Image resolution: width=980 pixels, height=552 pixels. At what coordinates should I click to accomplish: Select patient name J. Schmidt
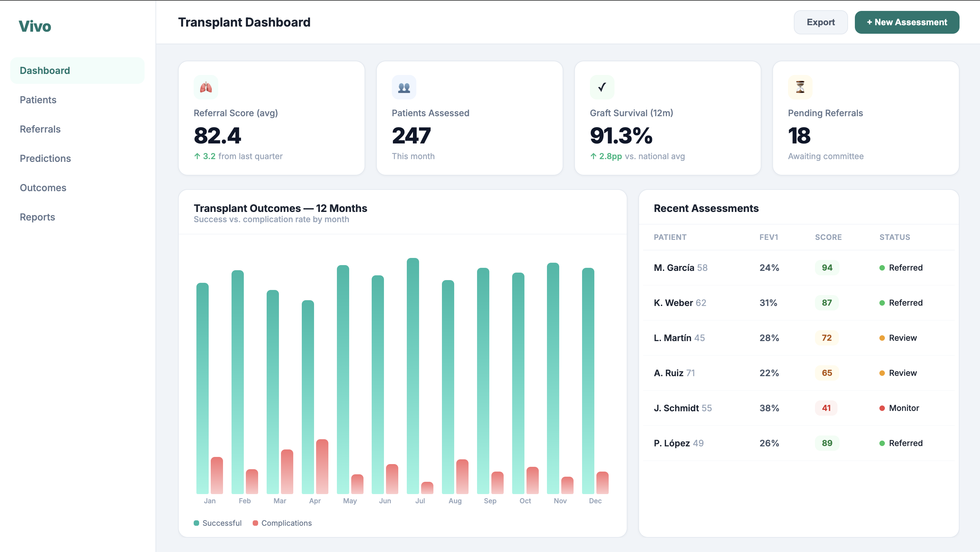pos(677,408)
